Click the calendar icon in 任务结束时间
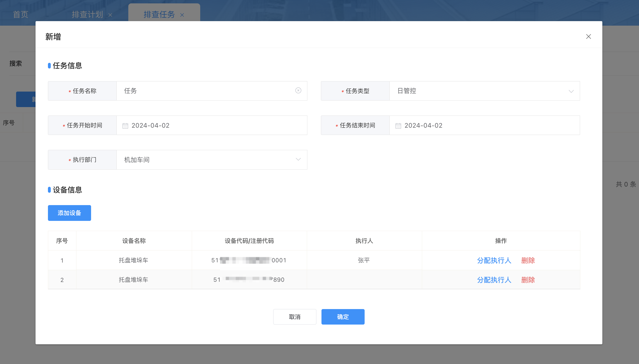 (x=398, y=126)
